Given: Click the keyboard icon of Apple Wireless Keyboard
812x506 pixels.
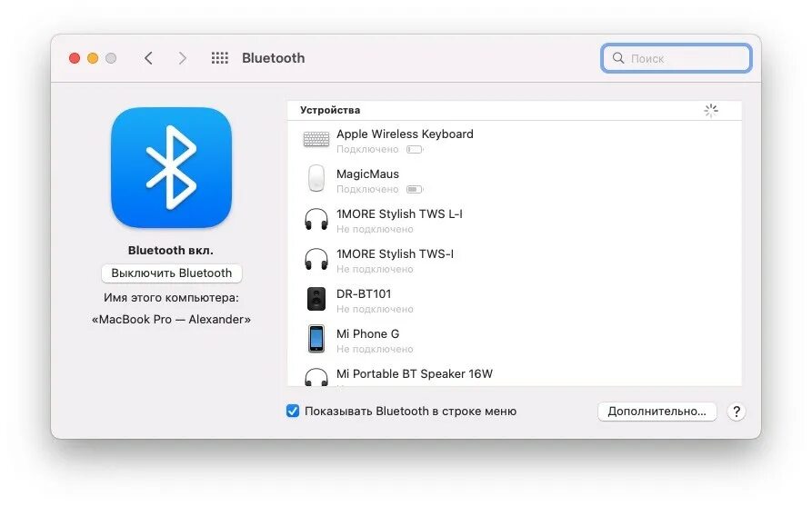Looking at the screenshot, I should pyautogui.click(x=316, y=139).
